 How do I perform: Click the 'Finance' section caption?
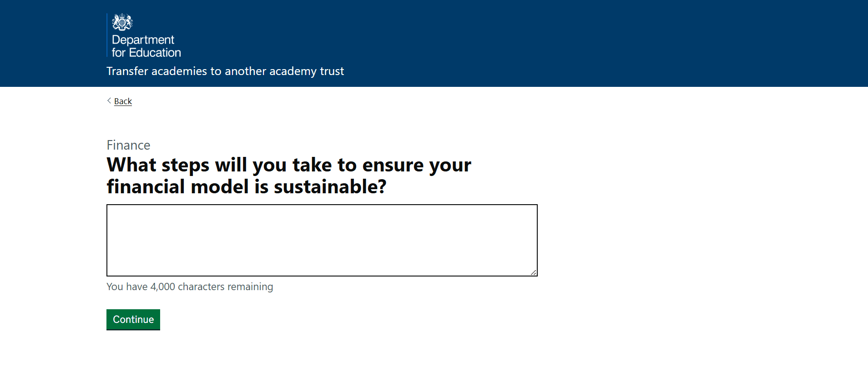tap(128, 145)
